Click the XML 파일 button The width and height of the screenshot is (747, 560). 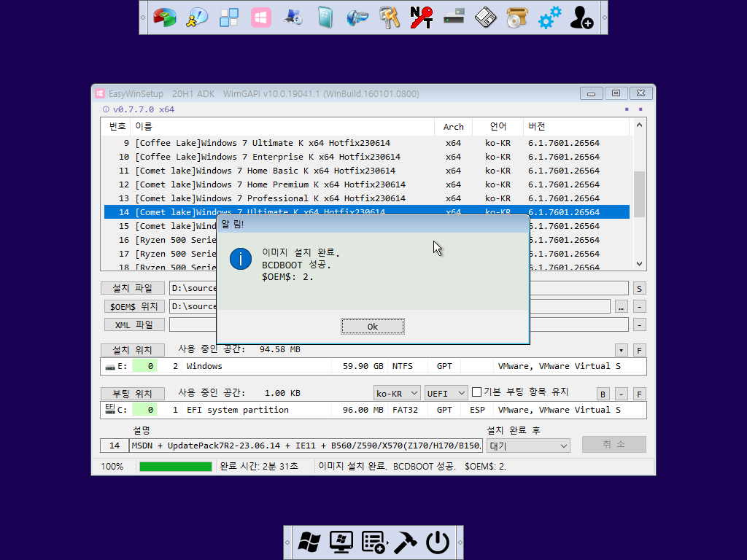134,324
